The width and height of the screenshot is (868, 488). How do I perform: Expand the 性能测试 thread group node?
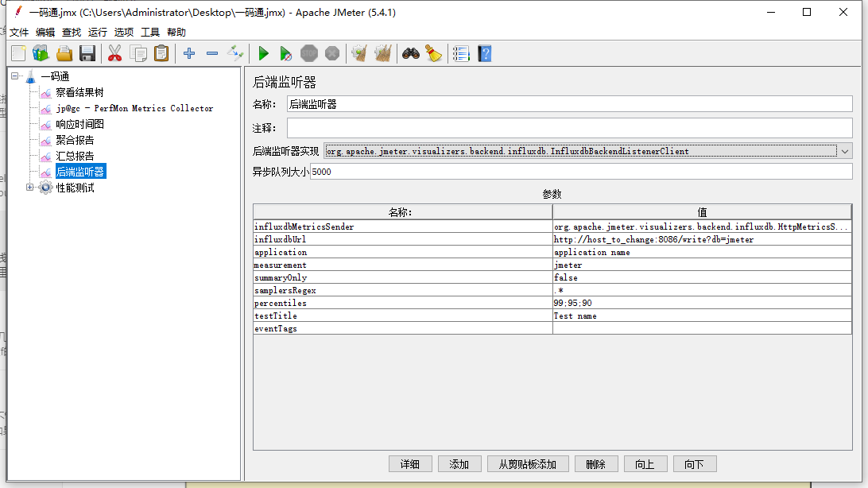30,188
